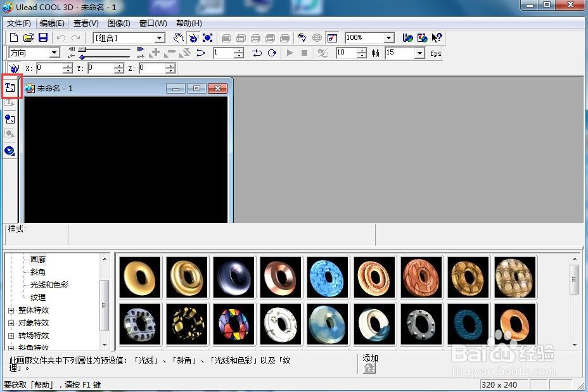Screen dimensions: 588x392
Task: Click the current frame number field
Action: coord(224,53)
